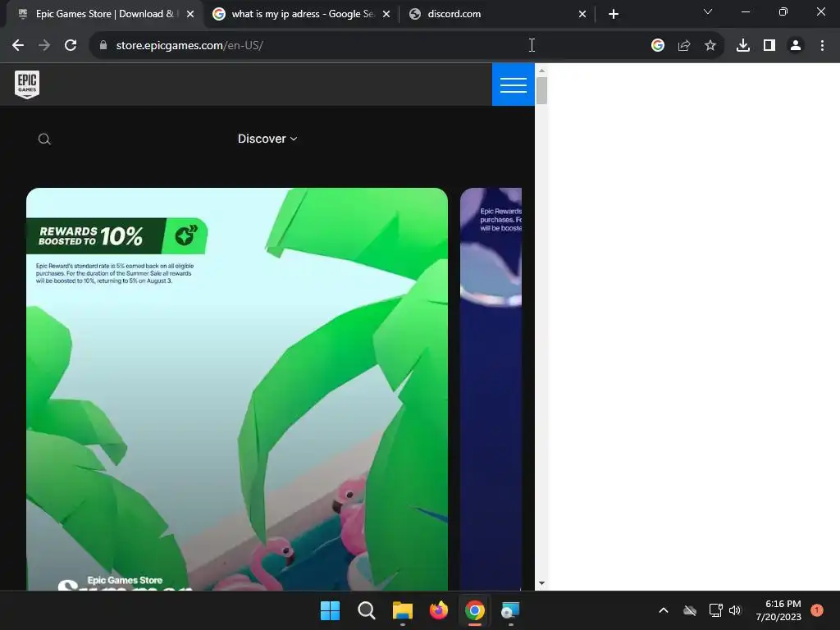Viewport: 840px width, 630px height.
Task: Close the Epic Games Store tab
Action: [190, 14]
